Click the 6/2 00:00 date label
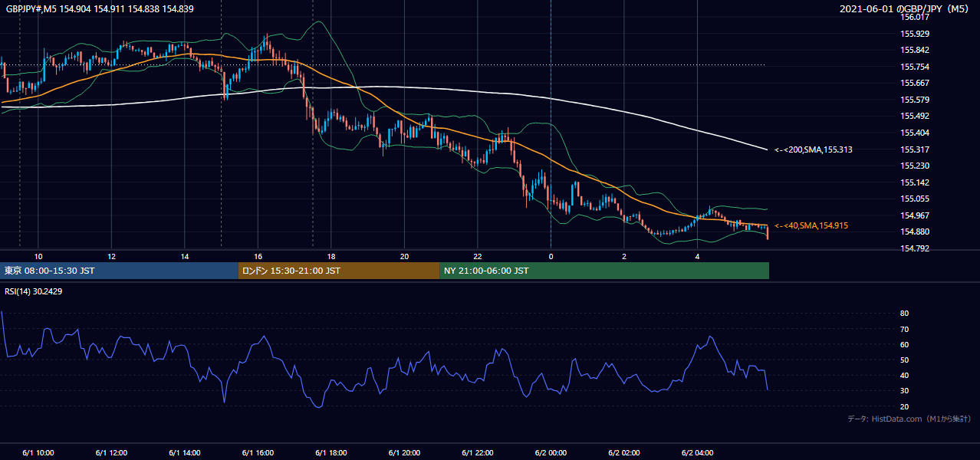Image resolution: width=980 pixels, height=460 pixels. coord(551,453)
